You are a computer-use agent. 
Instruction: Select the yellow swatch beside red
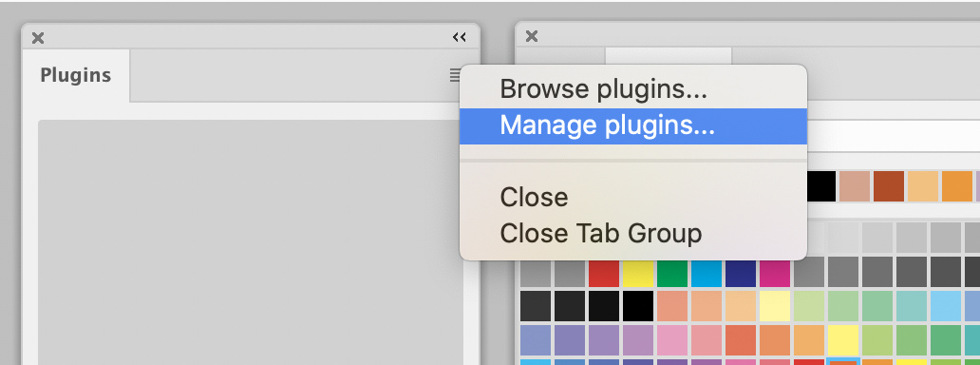coord(638,273)
